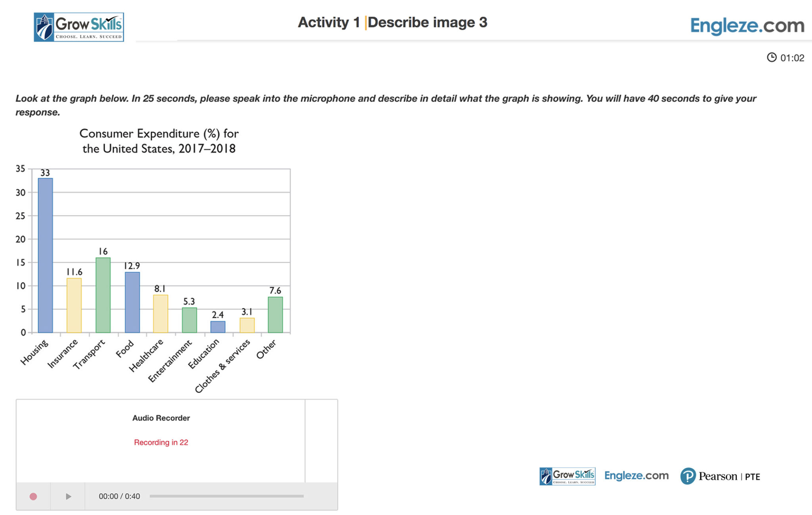Click the Entertainment bar labeled 5.3
The height and width of the screenshot is (515, 812).
tap(190, 320)
